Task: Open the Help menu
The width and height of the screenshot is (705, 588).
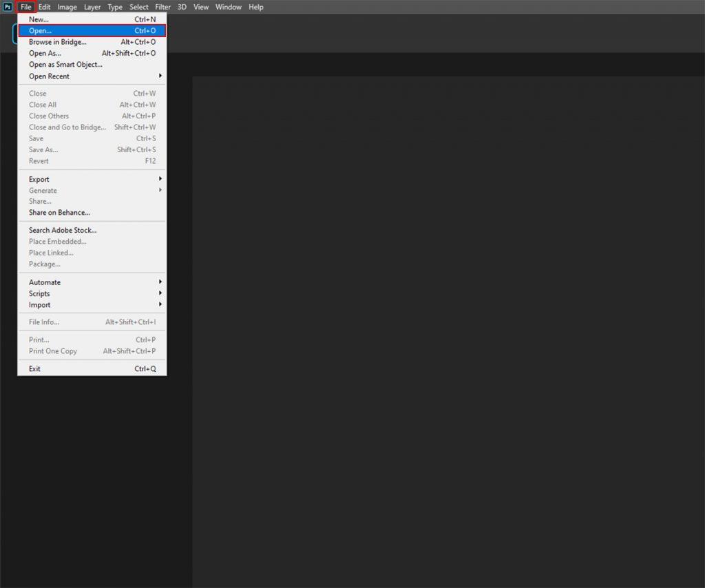Action: (x=256, y=7)
